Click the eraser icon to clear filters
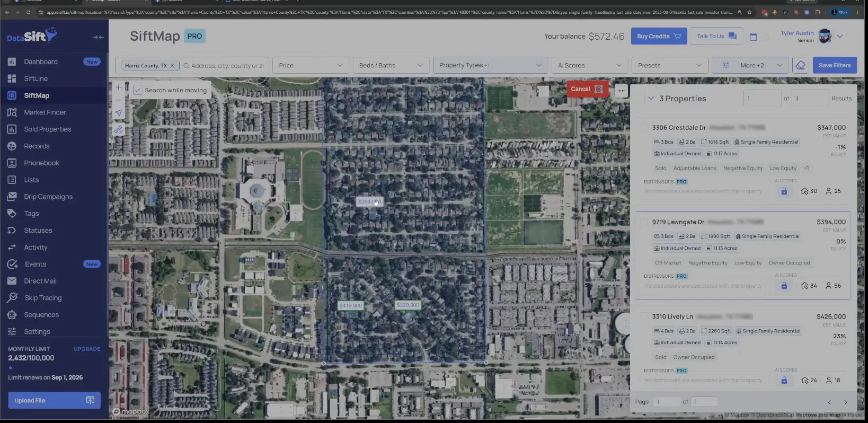This screenshot has height=423, width=868. (800, 65)
